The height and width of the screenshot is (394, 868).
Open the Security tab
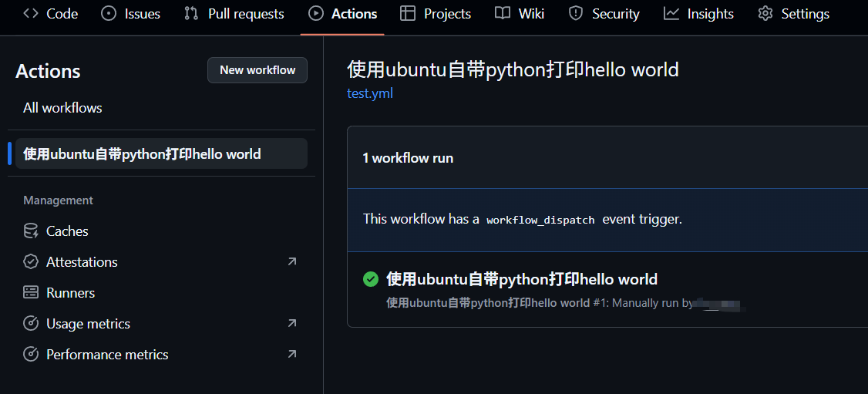click(x=604, y=14)
